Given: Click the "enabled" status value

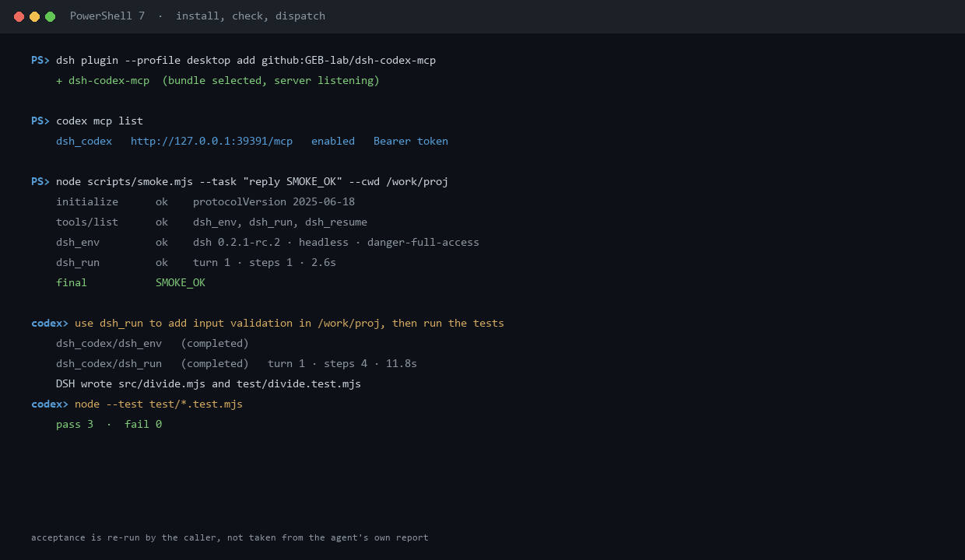Looking at the screenshot, I should pyautogui.click(x=333, y=142).
